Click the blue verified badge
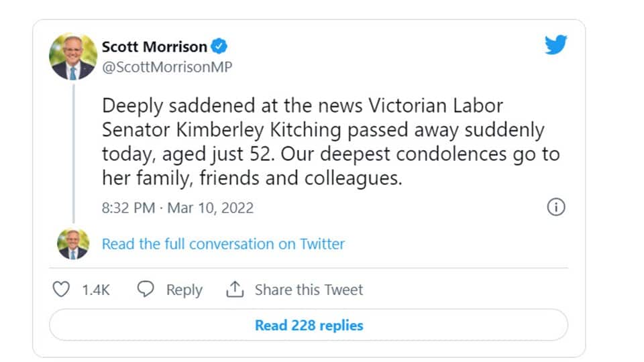 click(x=220, y=46)
